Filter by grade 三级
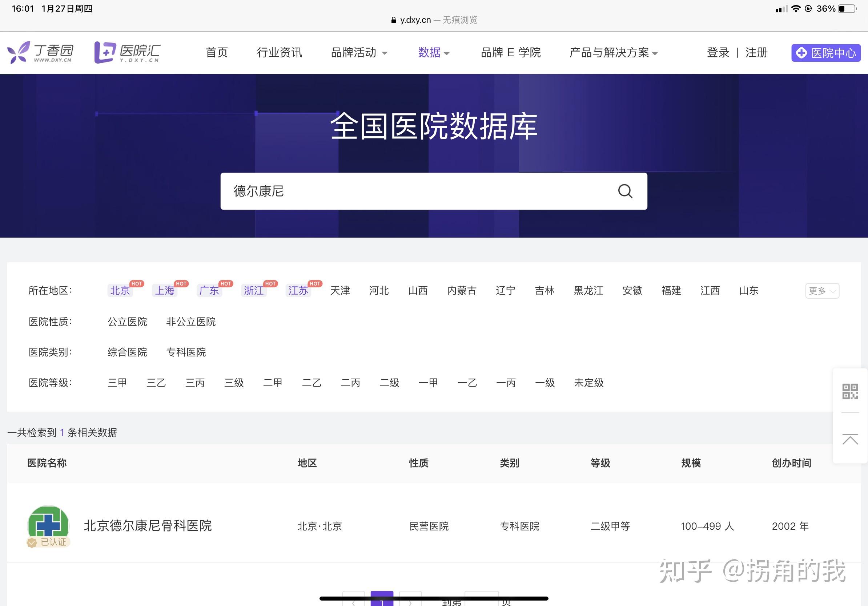Viewport: 868px width, 606px height. [234, 383]
